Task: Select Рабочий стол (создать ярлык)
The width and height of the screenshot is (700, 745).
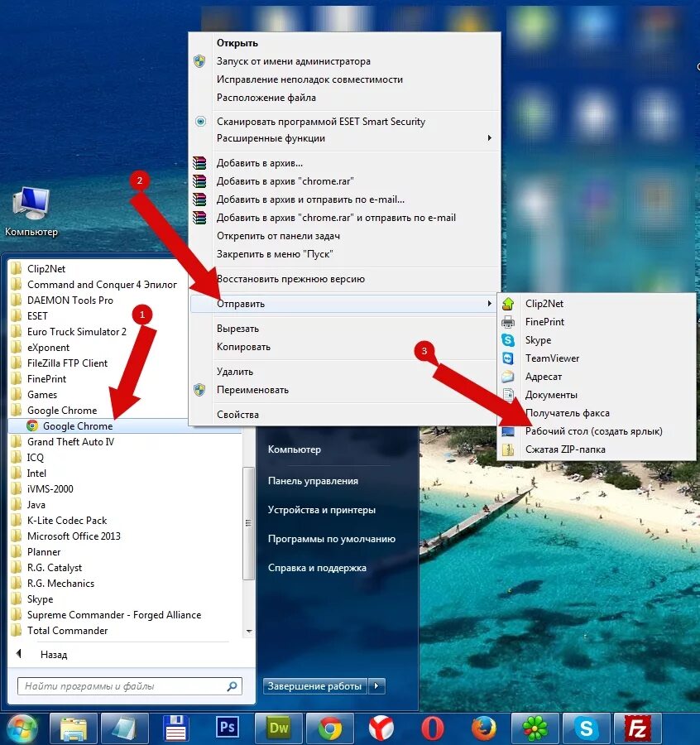Action: [x=593, y=431]
